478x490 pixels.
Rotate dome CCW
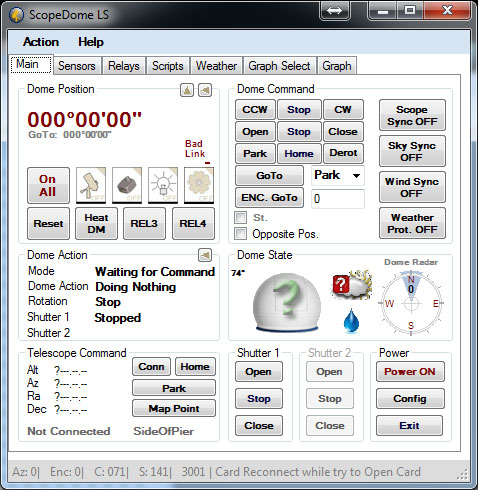pyautogui.click(x=255, y=109)
